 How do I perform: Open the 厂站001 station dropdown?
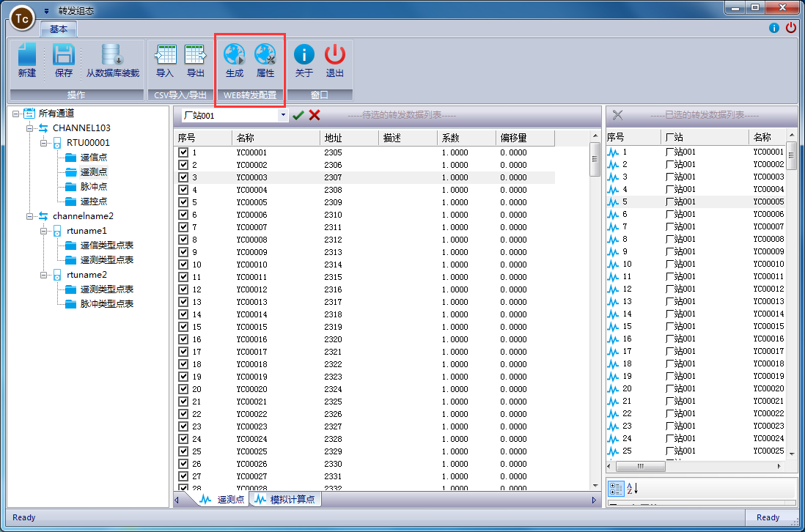click(x=283, y=116)
